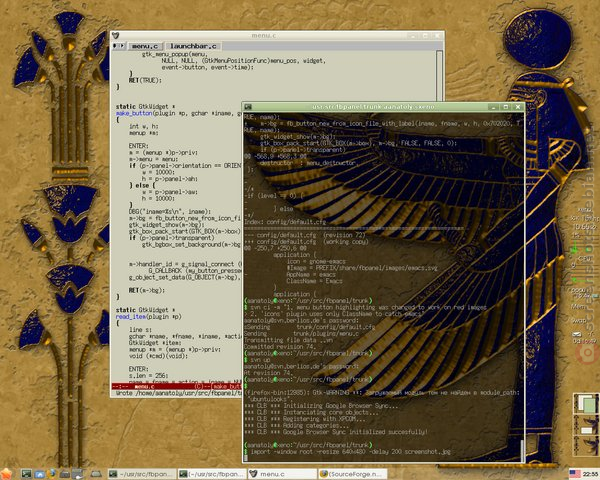Image resolution: width=600 pixels, height=480 pixels.
Task: Launch Firefox from the panel launchbar
Action: (52, 474)
